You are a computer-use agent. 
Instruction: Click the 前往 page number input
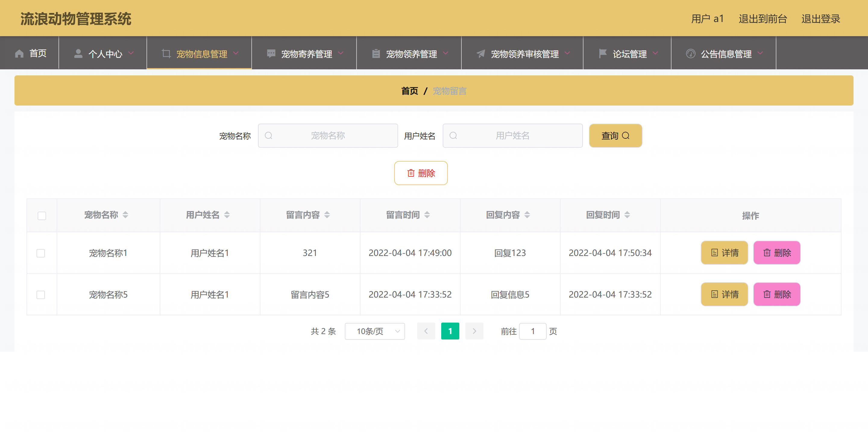click(532, 331)
